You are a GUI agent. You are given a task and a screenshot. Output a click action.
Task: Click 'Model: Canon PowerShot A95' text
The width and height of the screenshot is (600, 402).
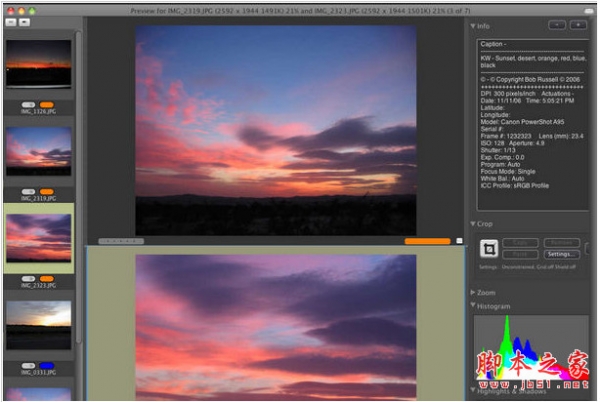click(x=522, y=122)
